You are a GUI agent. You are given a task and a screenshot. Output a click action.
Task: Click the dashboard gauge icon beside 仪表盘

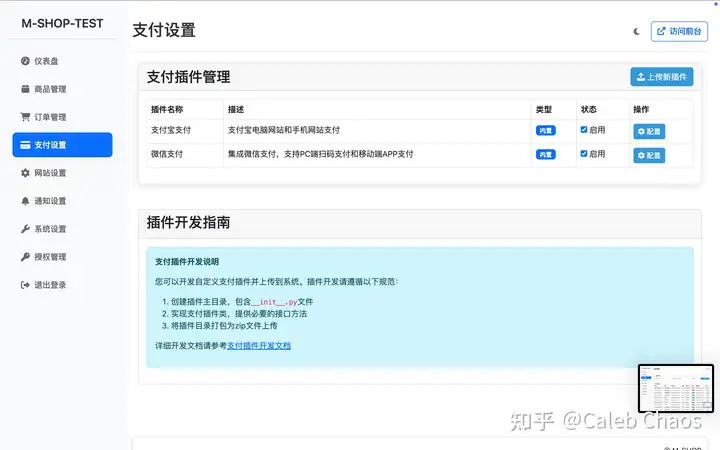click(x=25, y=61)
